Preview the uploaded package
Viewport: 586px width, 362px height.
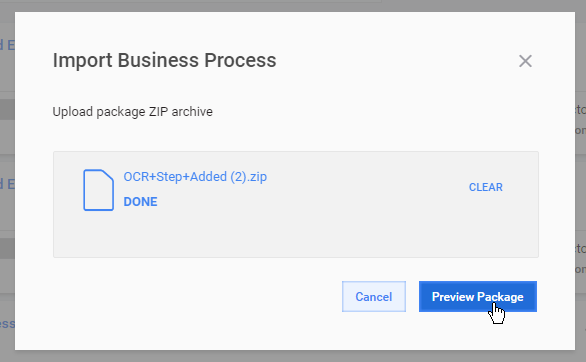pos(478,297)
